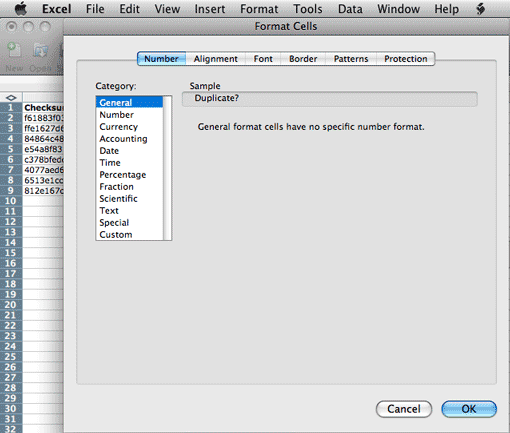The height and width of the screenshot is (433, 510).
Task: Open the Patterns tab
Action: point(351,59)
